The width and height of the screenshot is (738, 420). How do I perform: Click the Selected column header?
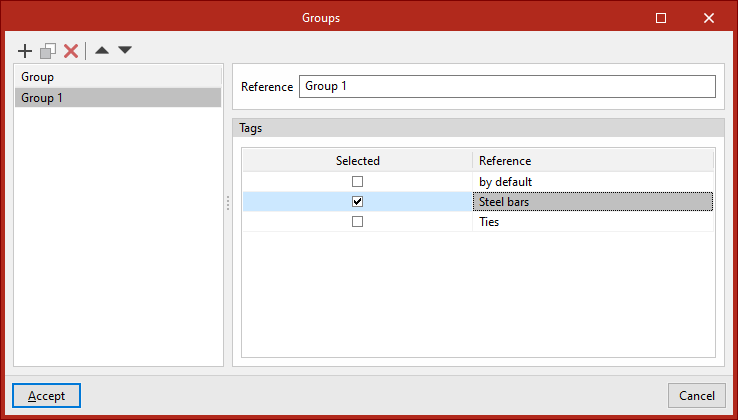pyautogui.click(x=357, y=161)
